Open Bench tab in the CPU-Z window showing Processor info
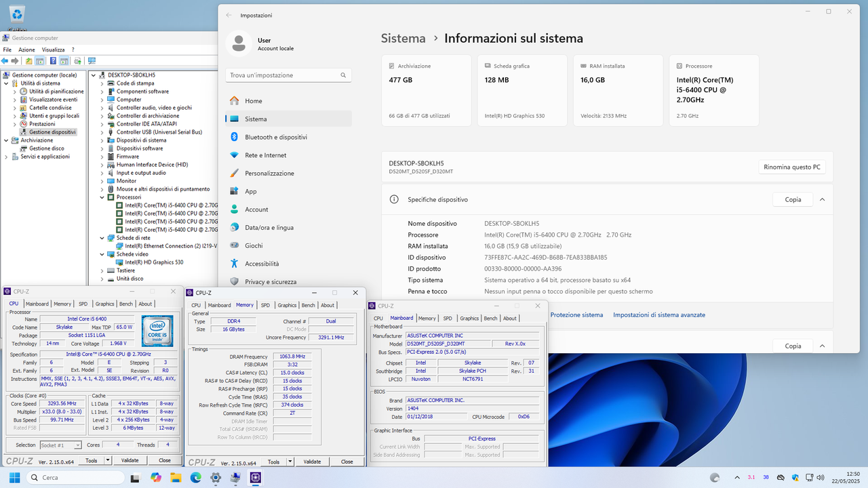The width and height of the screenshot is (868, 488). point(126,304)
